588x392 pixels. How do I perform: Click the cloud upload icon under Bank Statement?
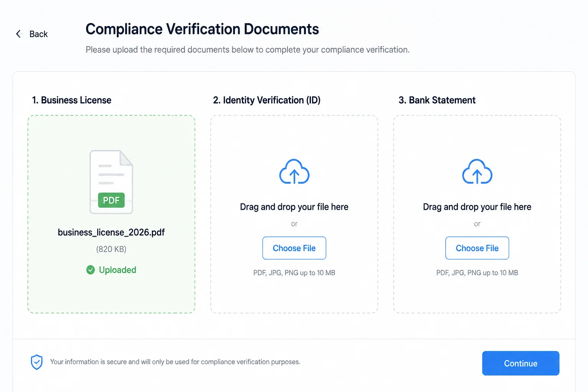pos(477,171)
